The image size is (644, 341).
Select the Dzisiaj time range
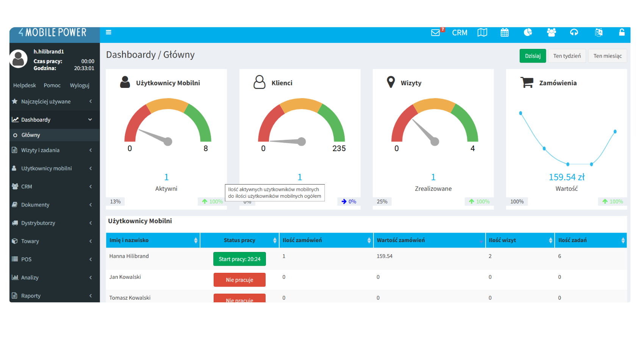[533, 56]
